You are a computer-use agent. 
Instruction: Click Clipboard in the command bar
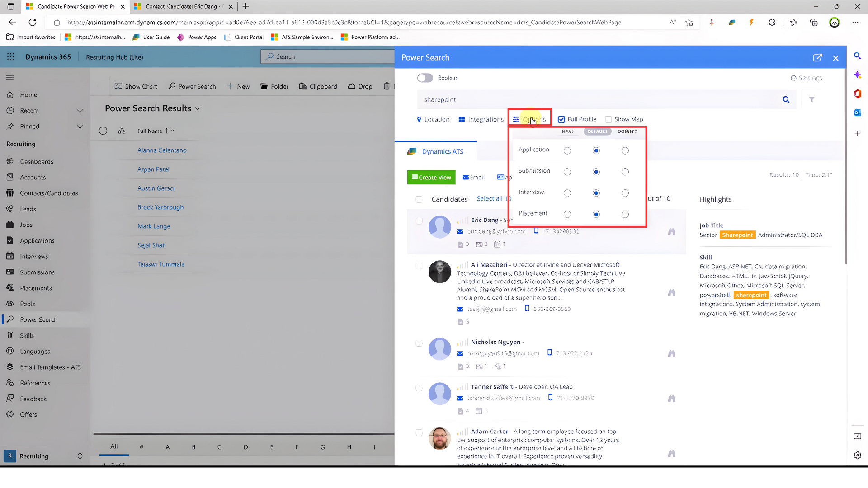(x=318, y=86)
